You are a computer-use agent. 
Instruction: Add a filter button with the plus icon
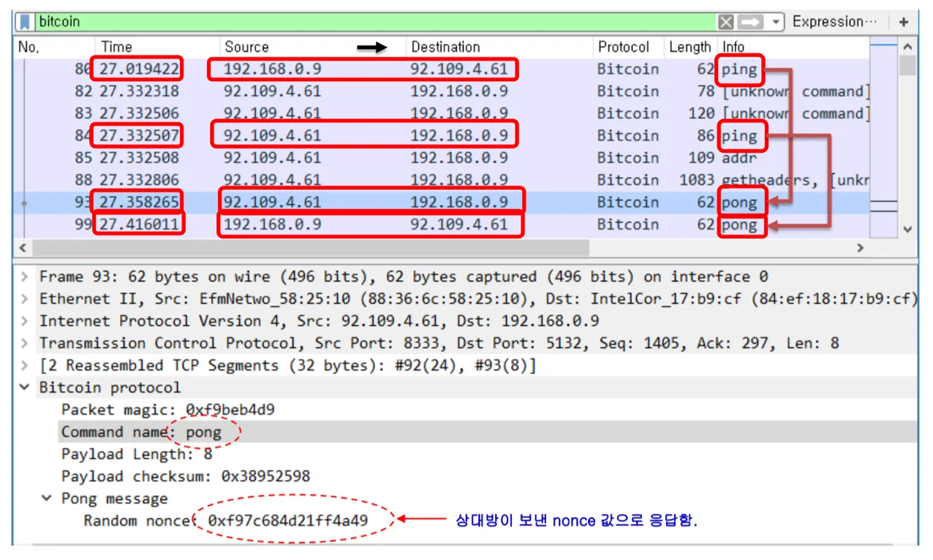pyautogui.click(x=904, y=22)
